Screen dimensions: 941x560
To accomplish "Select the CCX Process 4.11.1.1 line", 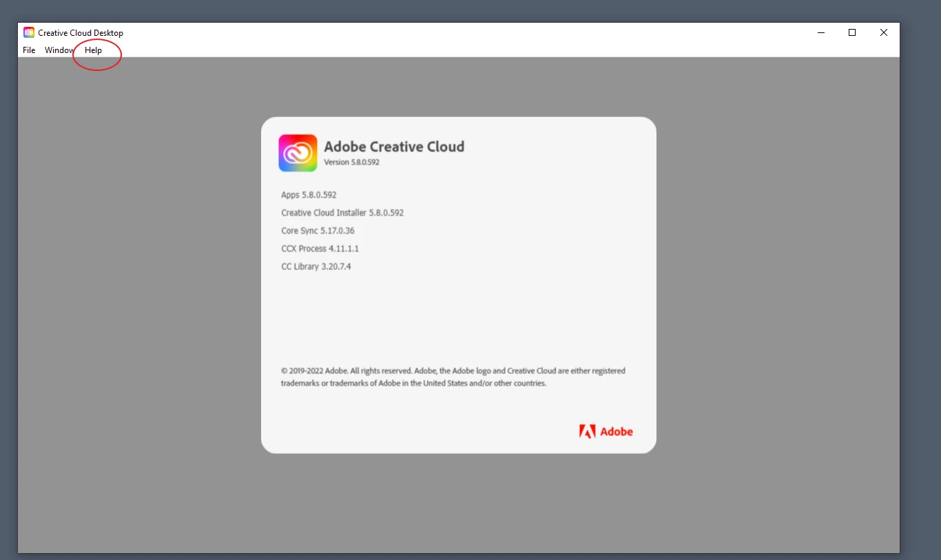I will 320,249.
